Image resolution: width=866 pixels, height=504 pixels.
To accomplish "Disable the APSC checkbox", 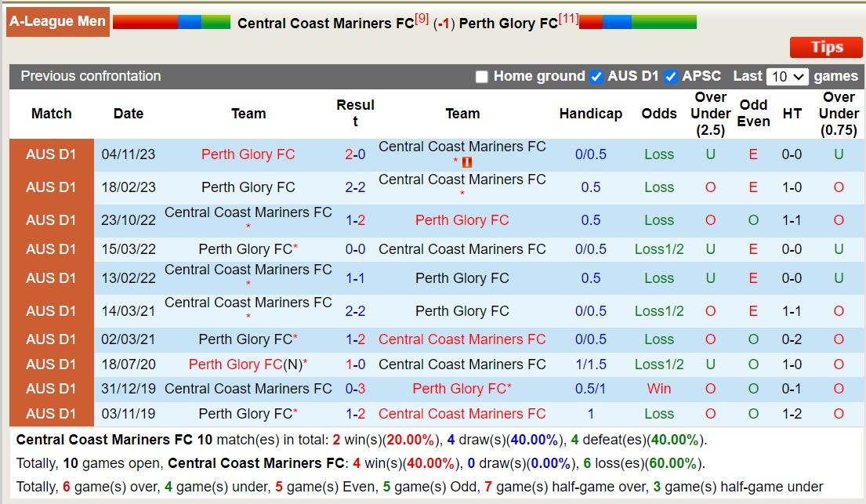I will point(671,77).
